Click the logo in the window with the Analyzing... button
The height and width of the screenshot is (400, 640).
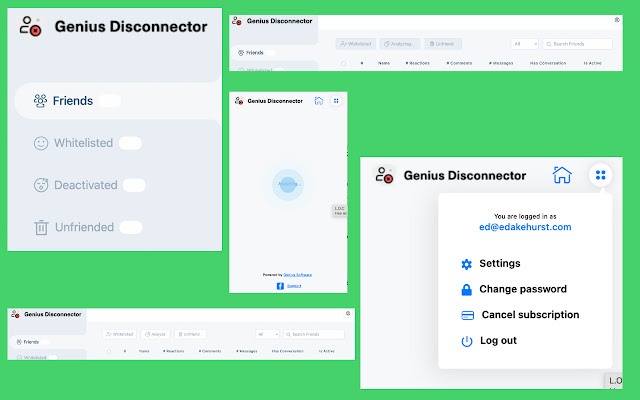coord(237,21)
